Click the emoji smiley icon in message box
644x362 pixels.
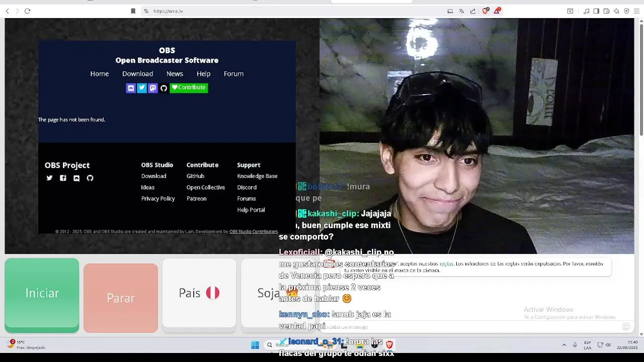(626, 327)
